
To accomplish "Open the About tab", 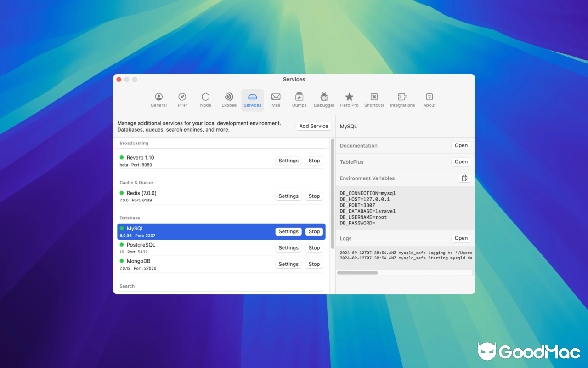I will [x=429, y=97].
